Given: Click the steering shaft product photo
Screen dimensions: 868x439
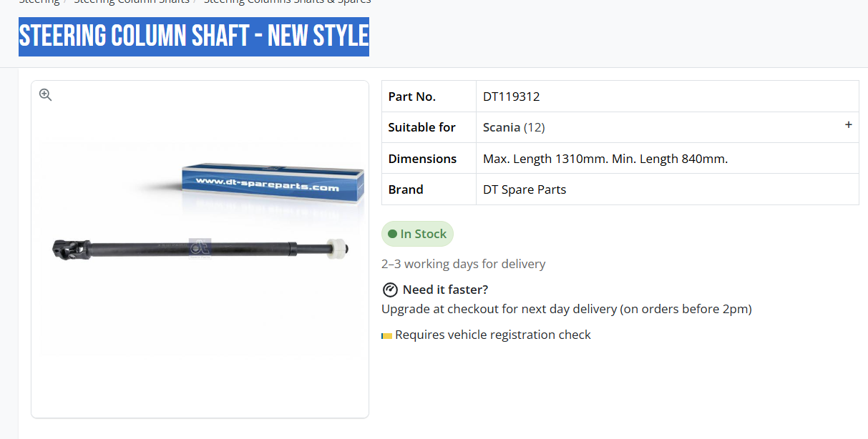Looking at the screenshot, I should tap(200, 249).
